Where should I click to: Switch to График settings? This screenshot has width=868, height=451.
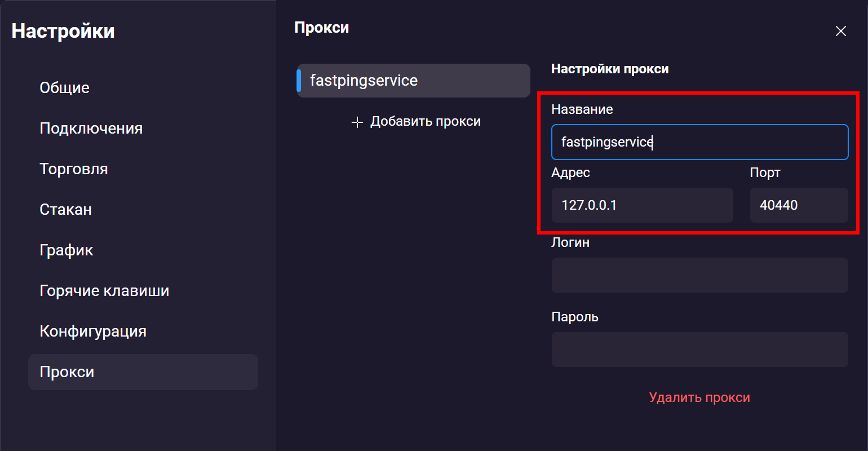click(x=66, y=250)
